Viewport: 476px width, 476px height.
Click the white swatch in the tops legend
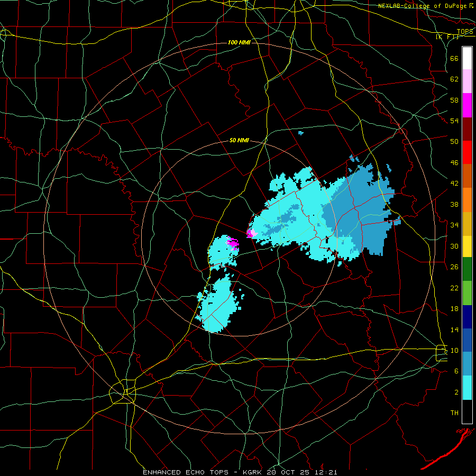pyautogui.click(x=467, y=58)
